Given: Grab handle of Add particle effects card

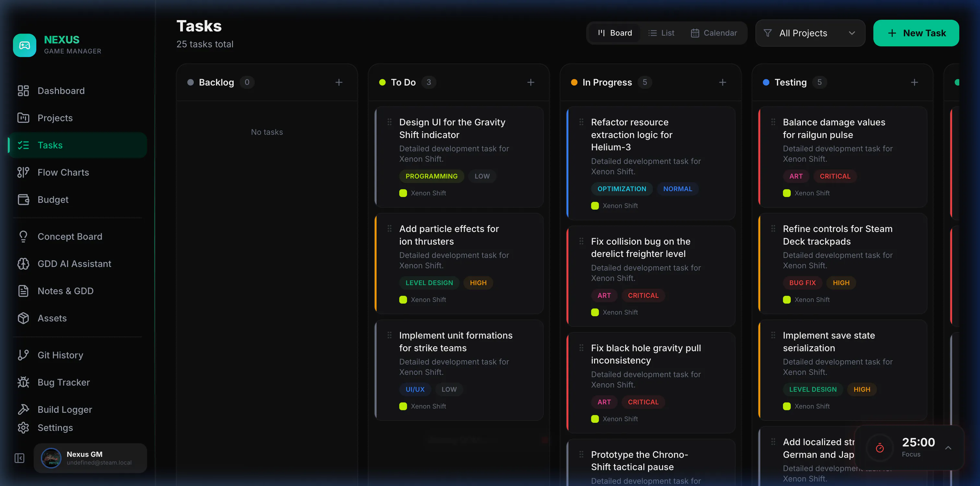Looking at the screenshot, I should tap(390, 228).
